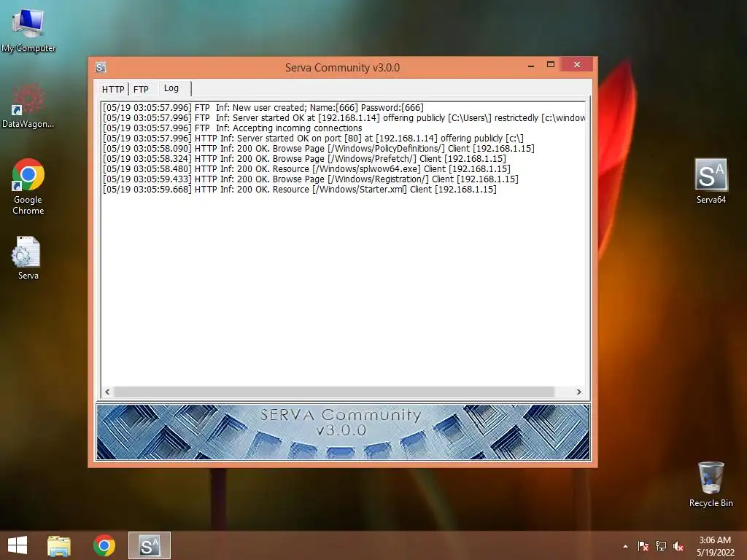Show hidden system tray icons
Image resolution: width=747 pixels, height=560 pixels.
point(625,546)
